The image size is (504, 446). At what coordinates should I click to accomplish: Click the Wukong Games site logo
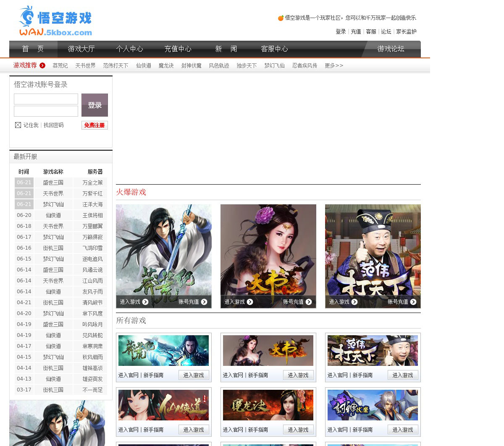click(x=55, y=21)
